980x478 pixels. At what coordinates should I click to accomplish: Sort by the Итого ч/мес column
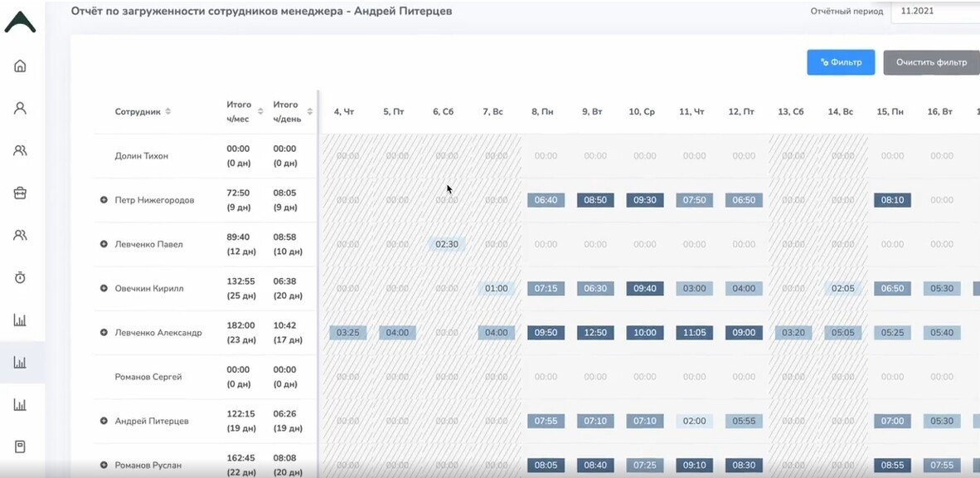click(260, 111)
